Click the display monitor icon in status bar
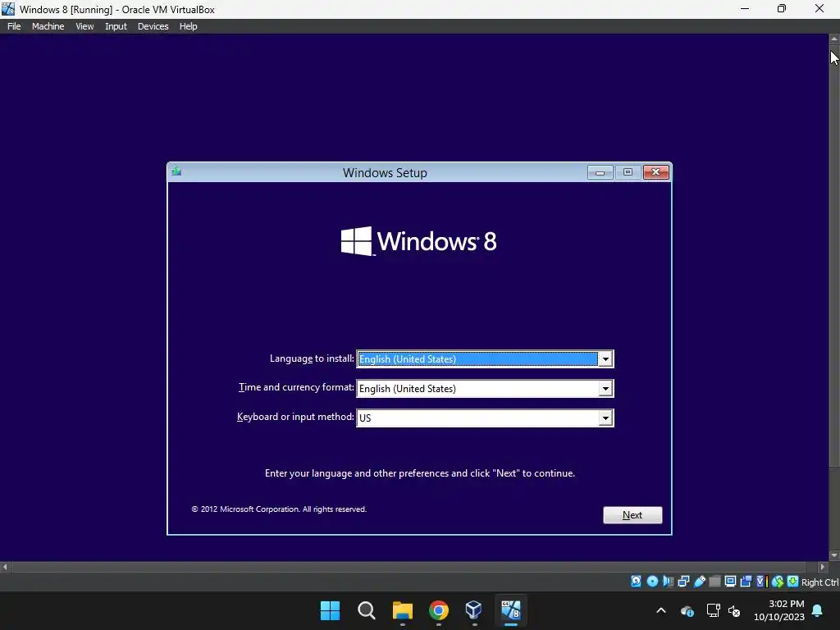The image size is (840, 630). pos(730,582)
